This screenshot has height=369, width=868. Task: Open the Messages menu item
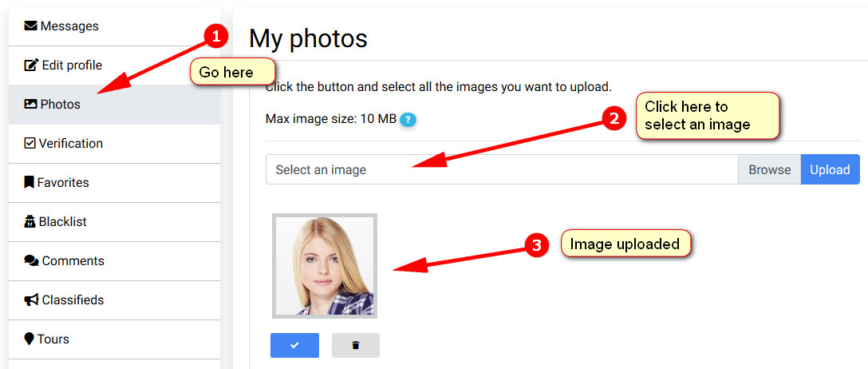click(69, 26)
